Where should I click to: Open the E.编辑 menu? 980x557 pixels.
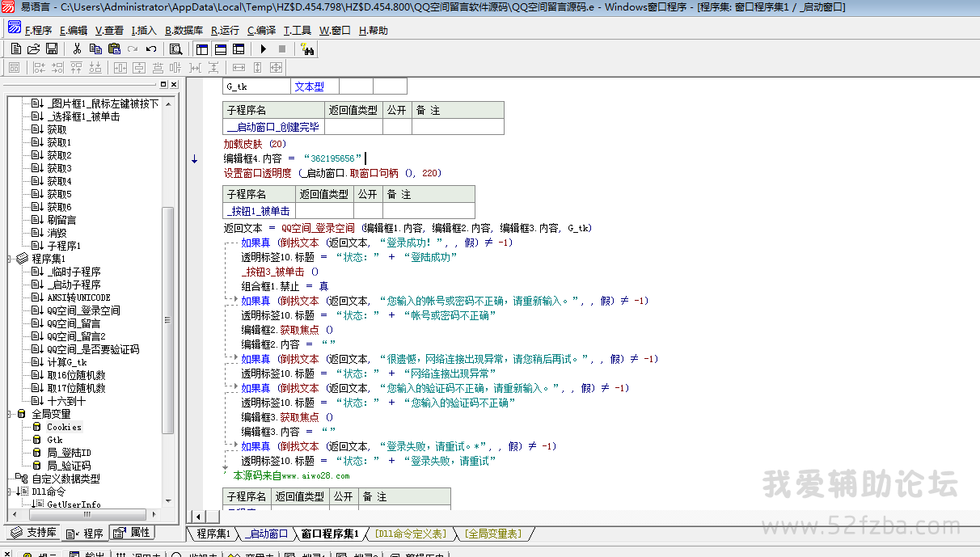(x=74, y=31)
